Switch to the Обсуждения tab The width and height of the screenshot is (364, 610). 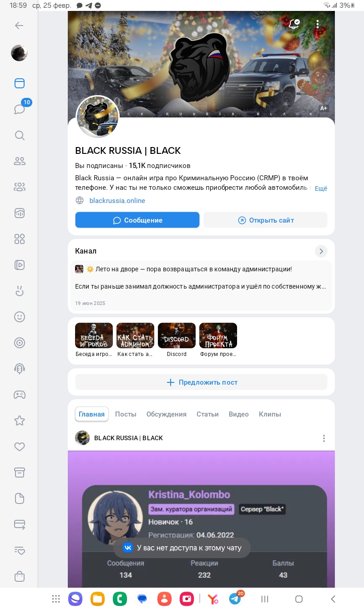(x=167, y=414)
